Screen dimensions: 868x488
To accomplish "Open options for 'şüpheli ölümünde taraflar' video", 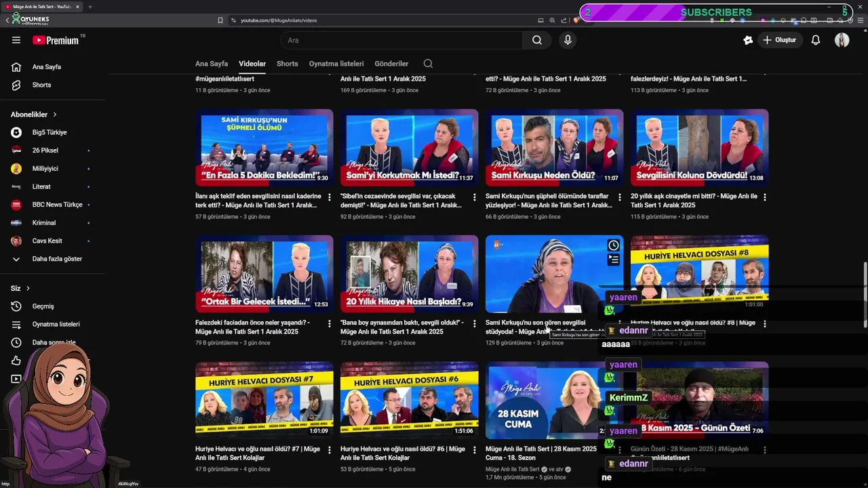I will [620, 197].
